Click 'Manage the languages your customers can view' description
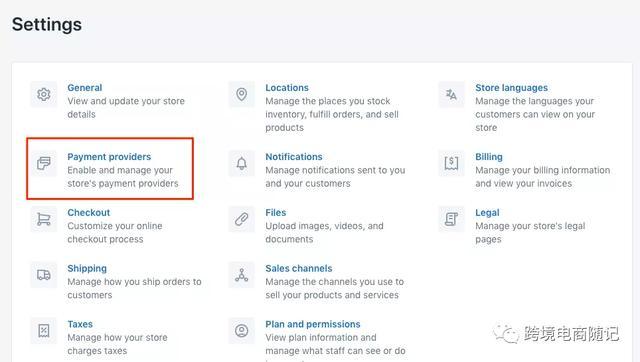 [535, 114]
